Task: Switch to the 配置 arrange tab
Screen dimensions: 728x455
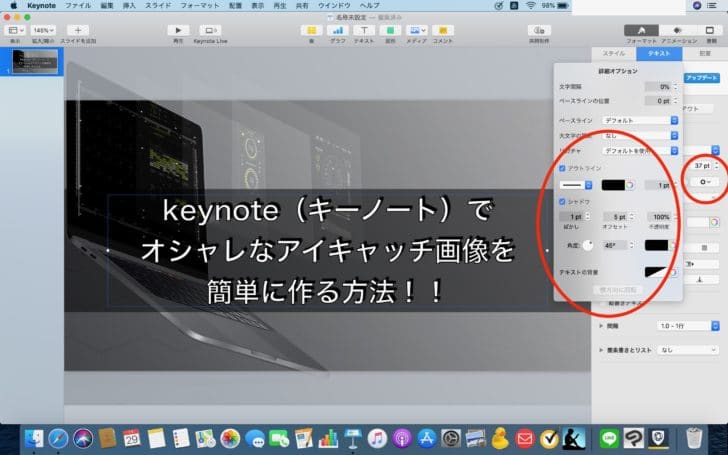Action: tap(705, 53)
